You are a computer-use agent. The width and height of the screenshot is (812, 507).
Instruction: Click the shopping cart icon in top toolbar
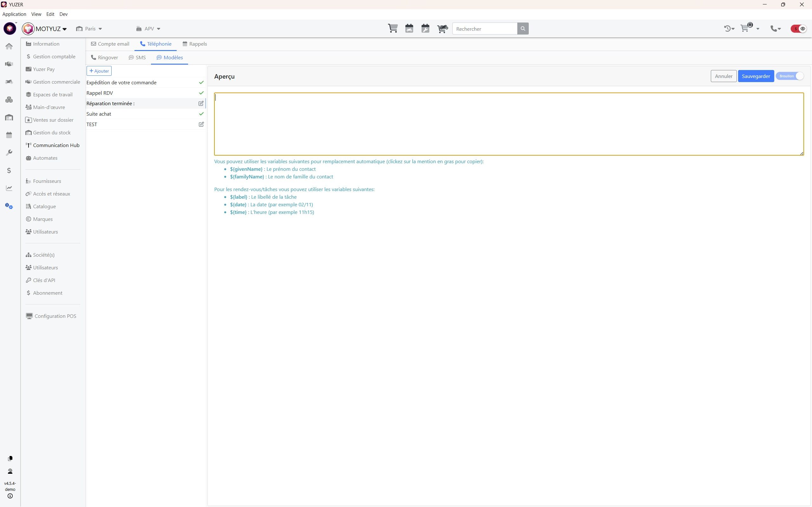click(x=393, y=29)
